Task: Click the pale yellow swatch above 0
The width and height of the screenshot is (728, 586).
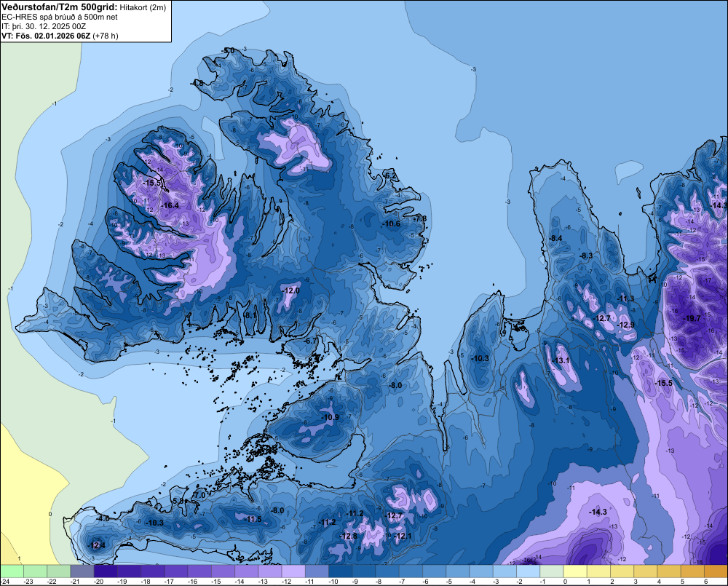Action: (575, 571)
